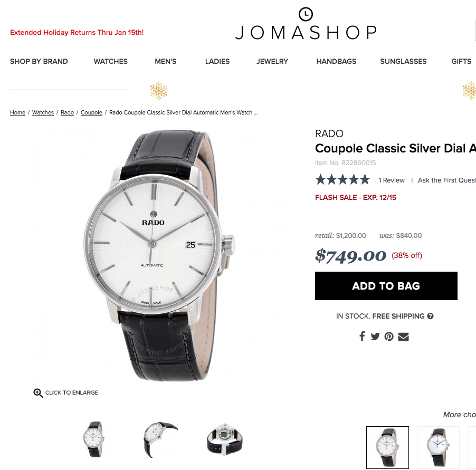
Task: Go to Coupole breadcrumb link
Action: [91, 112]
